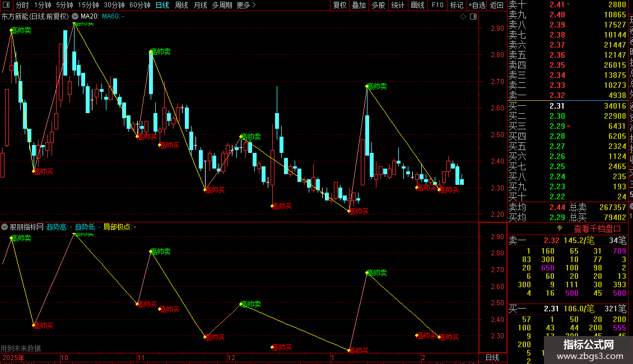This screenshot has height=364, width=633.
Task: Click the 统计 statistics button
Action: point(398,5)
